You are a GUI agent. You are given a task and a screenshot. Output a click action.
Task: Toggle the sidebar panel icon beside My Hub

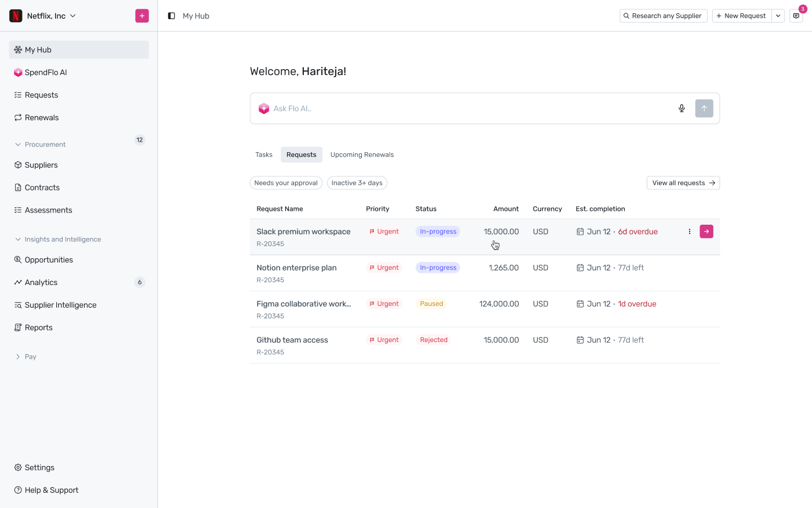[x=171, y=16]
